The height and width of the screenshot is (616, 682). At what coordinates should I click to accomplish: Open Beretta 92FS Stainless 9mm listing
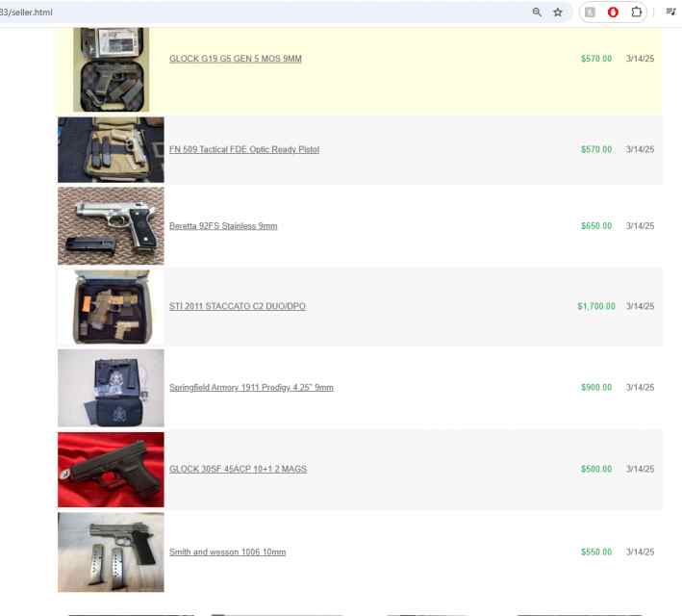click(x=223, y=226)
